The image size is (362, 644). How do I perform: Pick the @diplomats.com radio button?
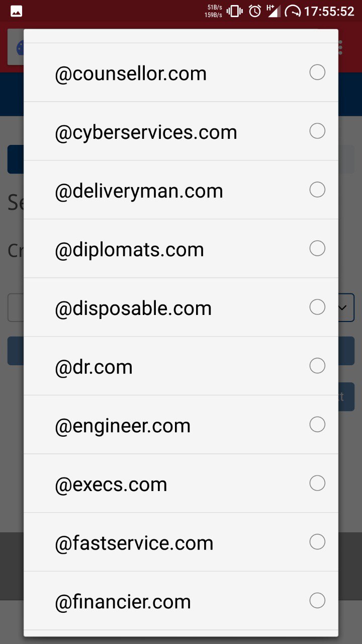317,248
